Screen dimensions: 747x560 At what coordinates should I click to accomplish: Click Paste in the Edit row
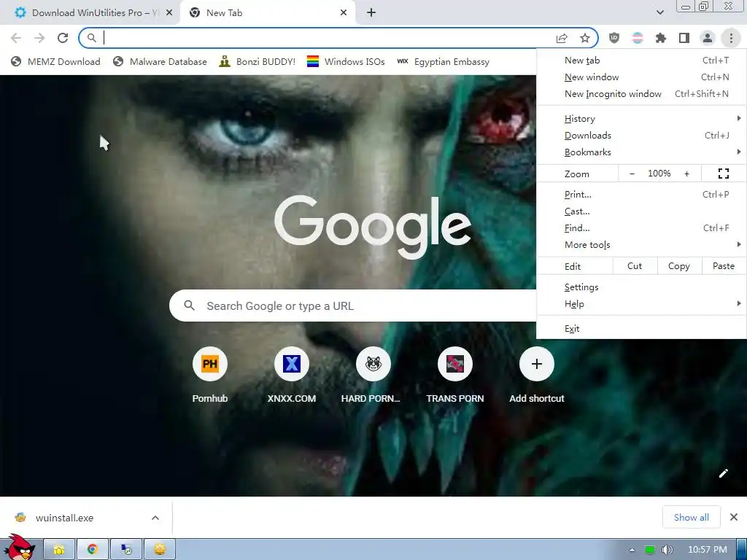[724, 266]
